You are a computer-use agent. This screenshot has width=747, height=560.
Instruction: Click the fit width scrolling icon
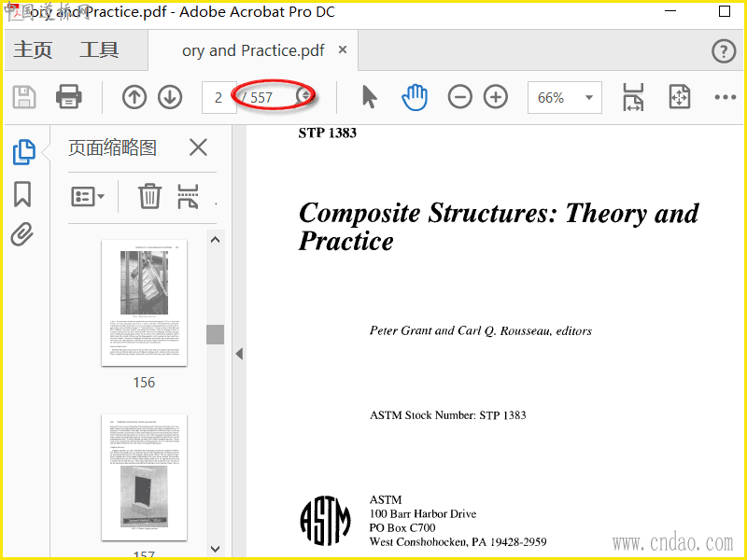[x=633, y=97]
